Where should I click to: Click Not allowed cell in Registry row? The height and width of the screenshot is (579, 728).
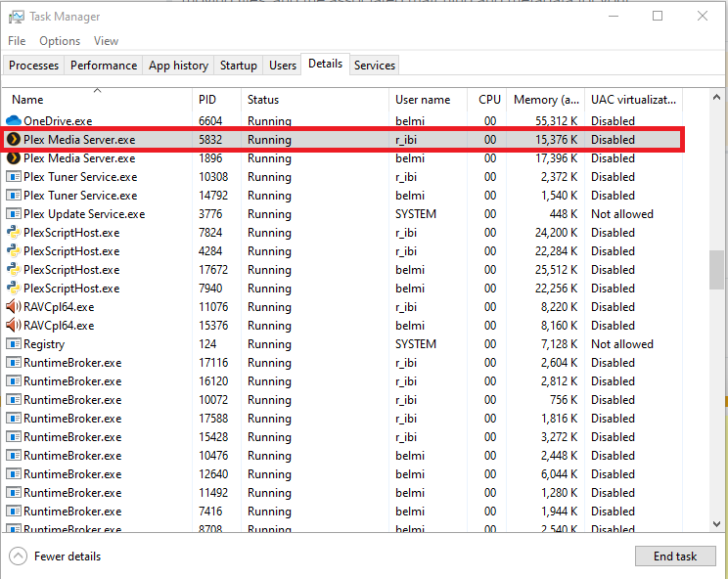(x=621, y=344)
